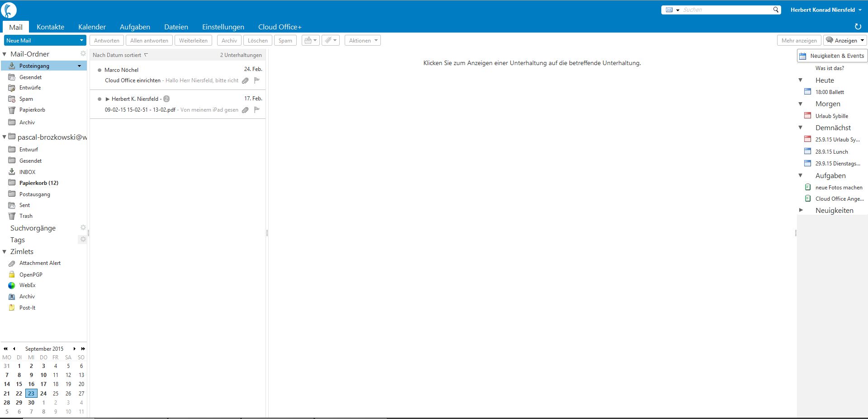Open the Post-It zimlet
Screen dimensions: 868x419
[27, 308]
